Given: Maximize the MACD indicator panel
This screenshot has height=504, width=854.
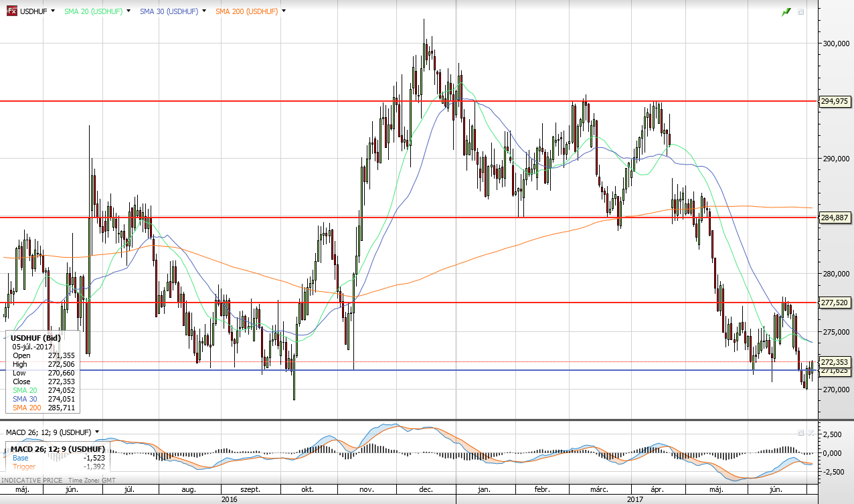Looking at the screenshot, I should click(800, 432).
